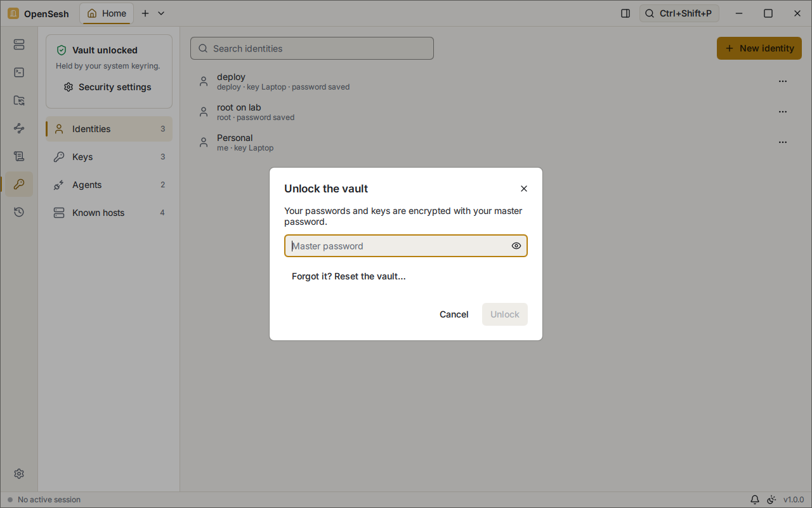Open the new tab dropdown chevron
Image resolution: width=812 pixels, height=508 pixels.
coord(161,13)
